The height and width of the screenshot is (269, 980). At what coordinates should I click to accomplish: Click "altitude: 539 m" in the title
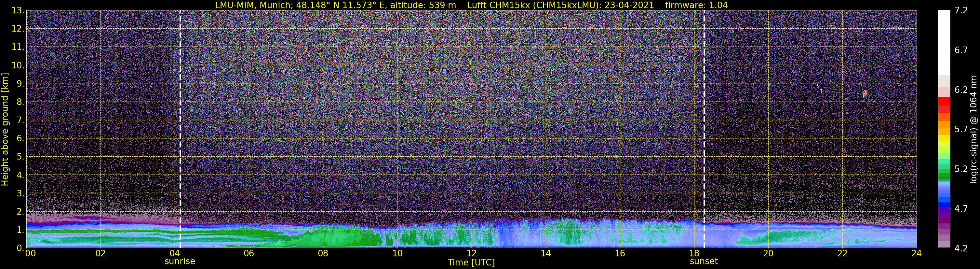tap(423, 5)
